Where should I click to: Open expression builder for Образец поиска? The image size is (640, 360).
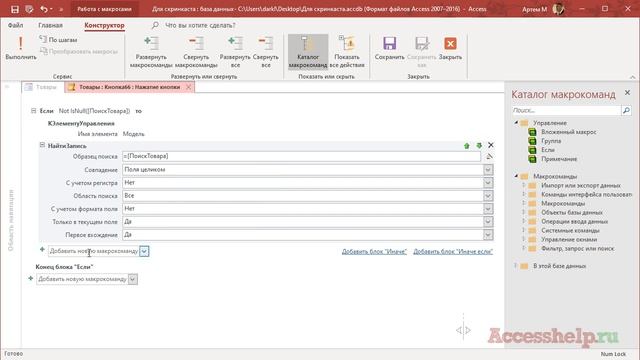point(489,156)
